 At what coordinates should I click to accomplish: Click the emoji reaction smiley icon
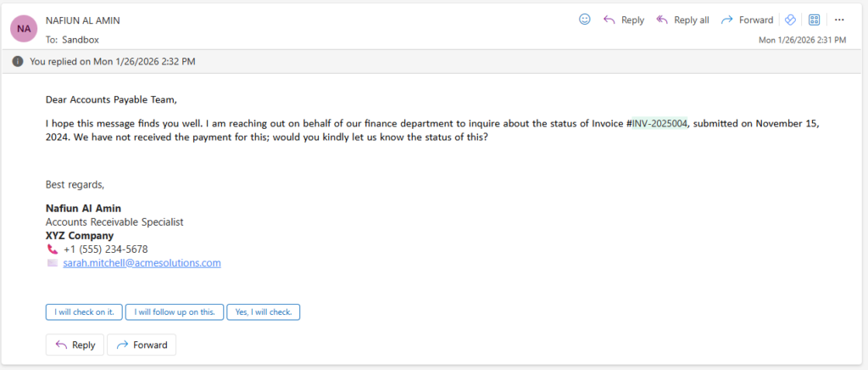pyautogui.click(x=584, y=20)
